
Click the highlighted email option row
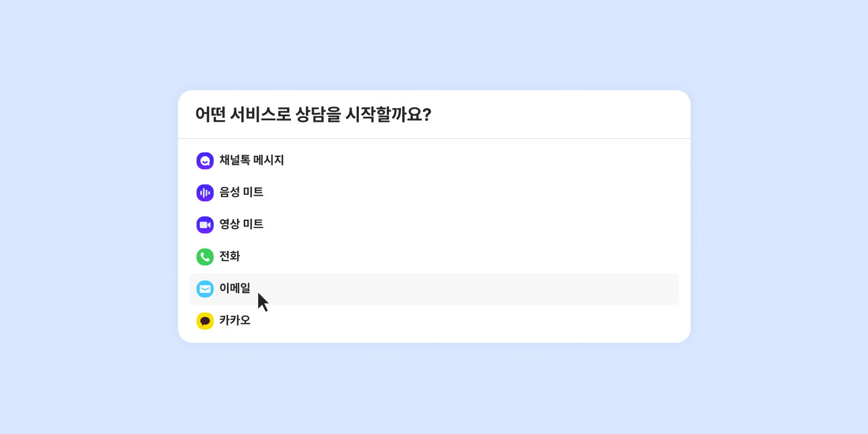coord(434,289)
